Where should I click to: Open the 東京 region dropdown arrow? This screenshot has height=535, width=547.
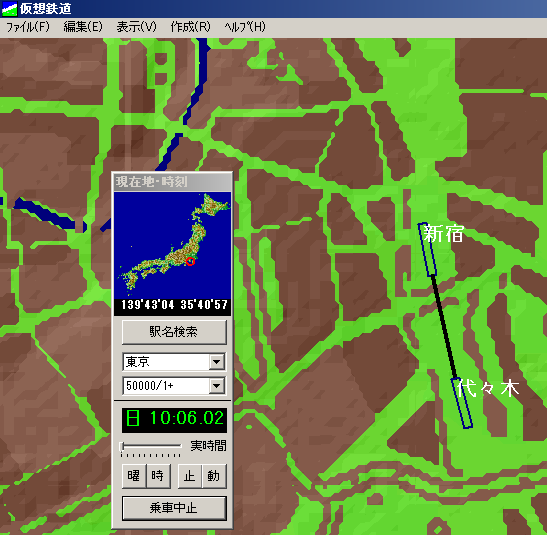[x=217, y=362]
